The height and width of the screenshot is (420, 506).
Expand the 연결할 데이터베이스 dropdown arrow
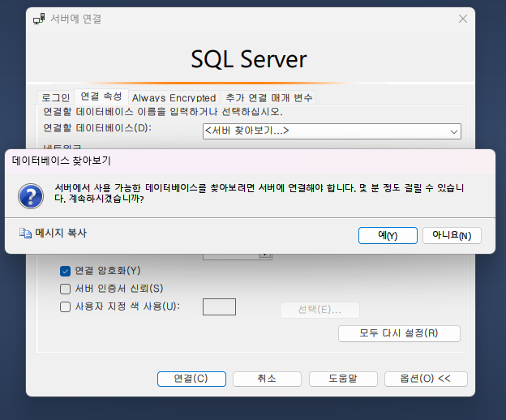pyautogui.click(x=454, y=131)
